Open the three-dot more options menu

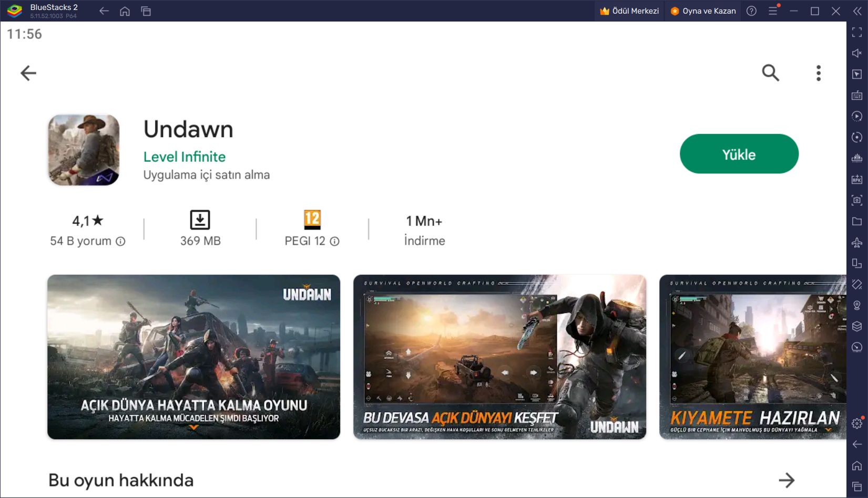819,73
